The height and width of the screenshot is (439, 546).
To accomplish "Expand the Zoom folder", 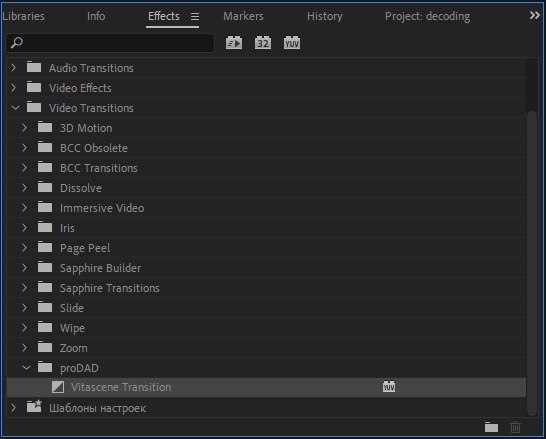I will [24, 348].
